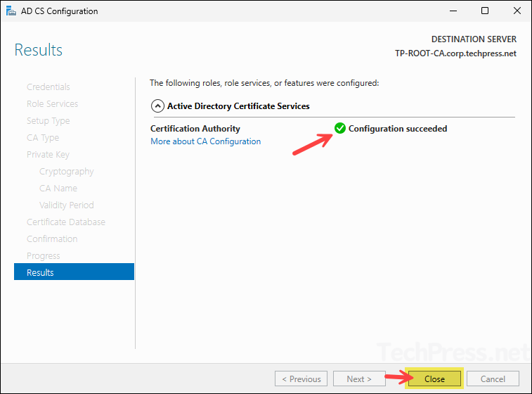Collapse the Active Directory Certificate Services section
Screen dimensions: 532x394
pyautogui.click(x=157, y=106)
